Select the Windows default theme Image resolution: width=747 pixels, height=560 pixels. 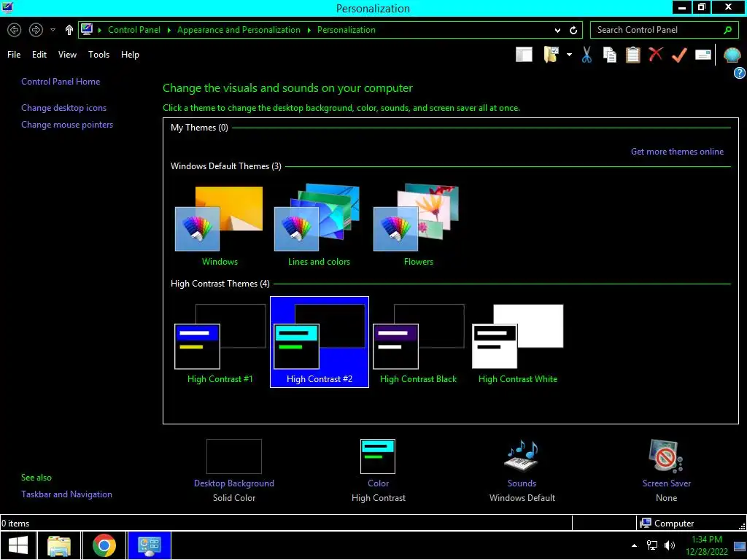[x=219, y=226]
